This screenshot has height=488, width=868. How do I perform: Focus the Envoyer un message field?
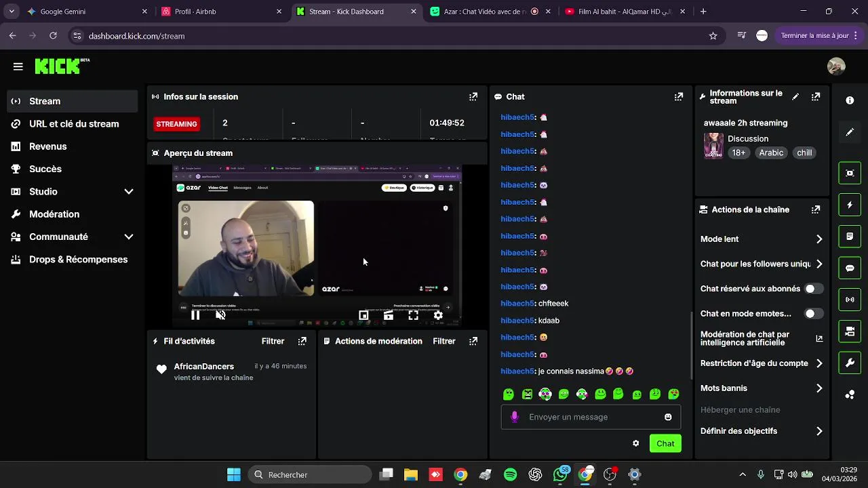click(x=590, y=417)
